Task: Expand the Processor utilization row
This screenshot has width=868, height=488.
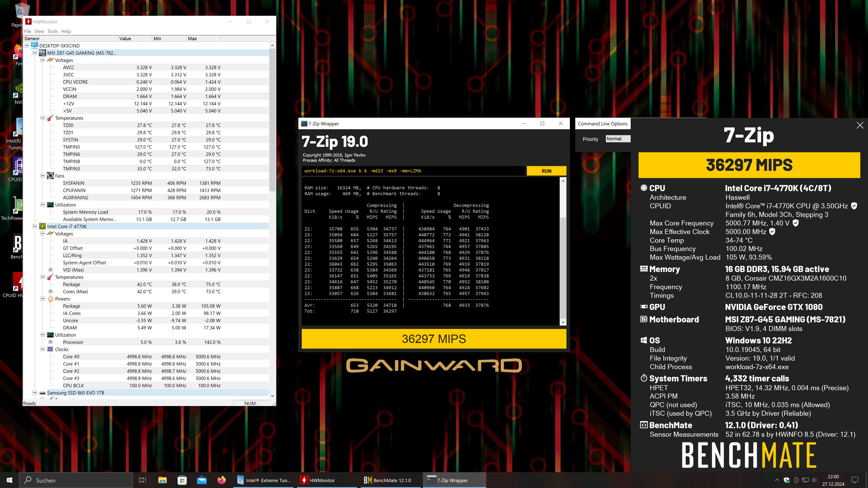Action: (51, 342)
